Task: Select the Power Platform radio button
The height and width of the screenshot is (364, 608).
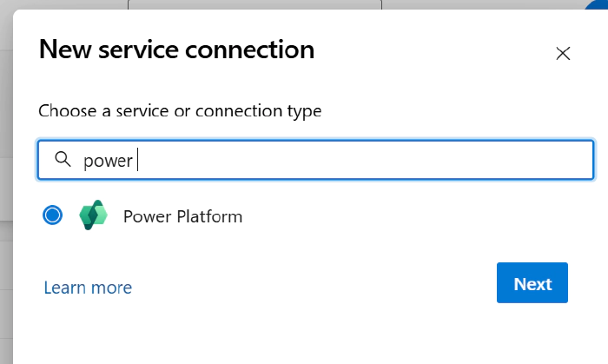Action: pos(53,215)
